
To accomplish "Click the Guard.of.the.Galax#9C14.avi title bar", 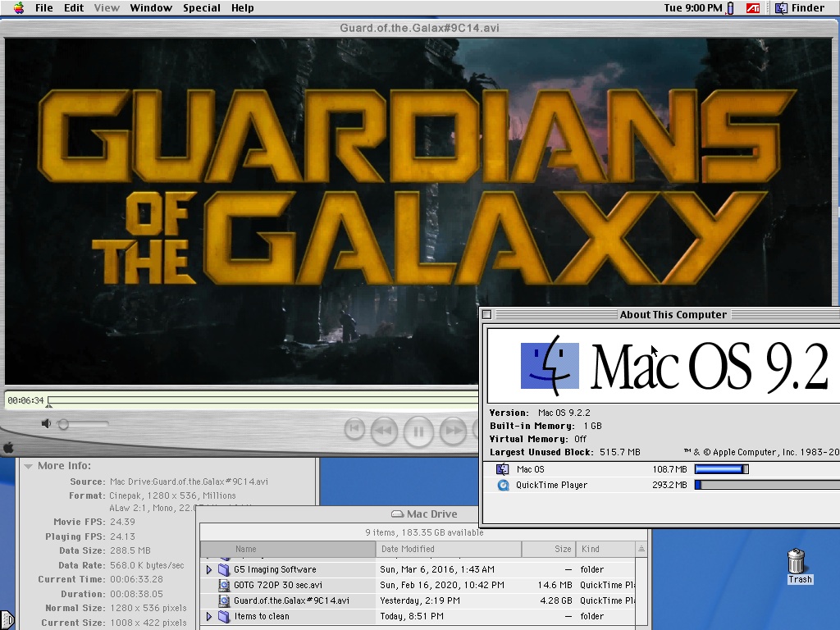I will tap(419, 28).
